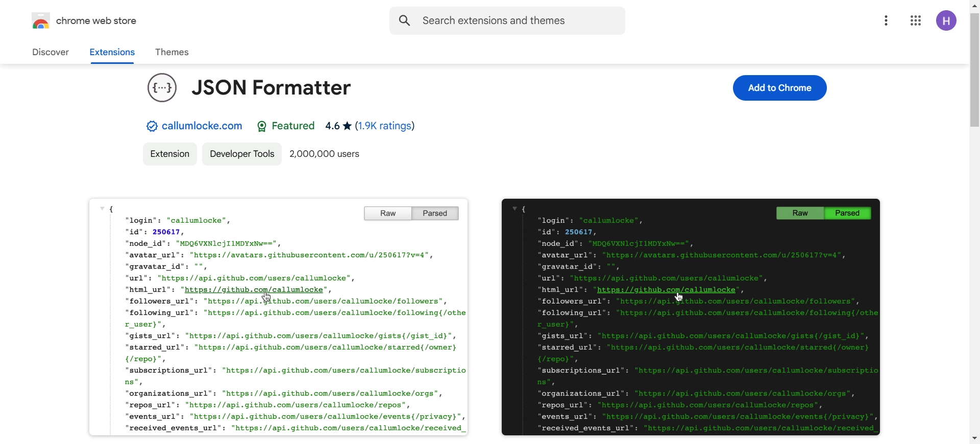The image size is (980, 444).
Task: Collapse the JSON tree in dark screenshot
Action: [x=514, y=209]
